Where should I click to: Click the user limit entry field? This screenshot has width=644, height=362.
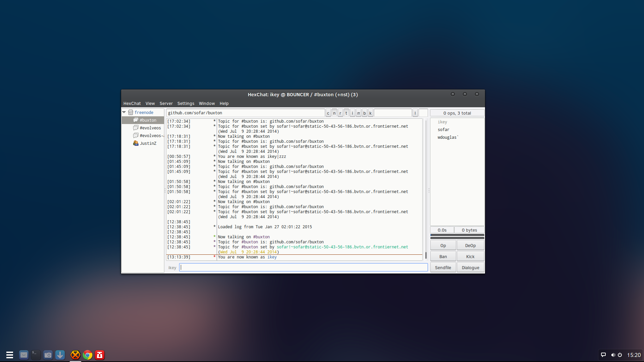point(423,113)
